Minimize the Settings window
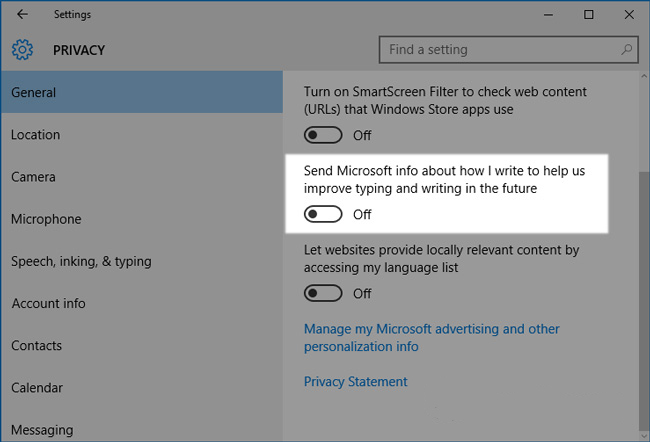 (x=548, y=15)
